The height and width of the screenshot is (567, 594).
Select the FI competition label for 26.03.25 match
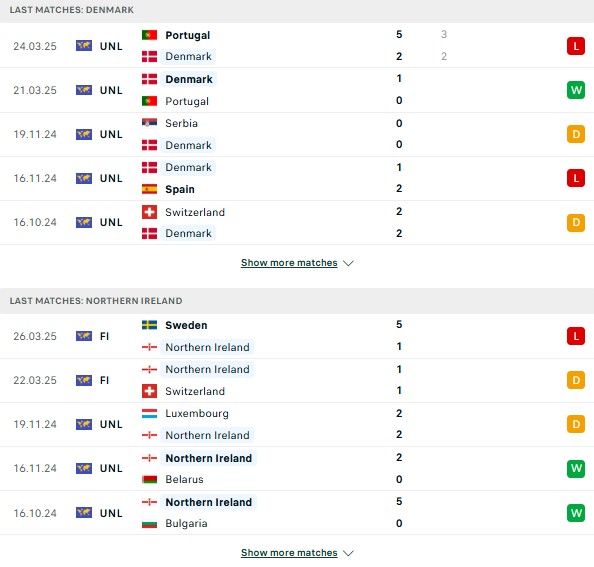pos(104,336)
